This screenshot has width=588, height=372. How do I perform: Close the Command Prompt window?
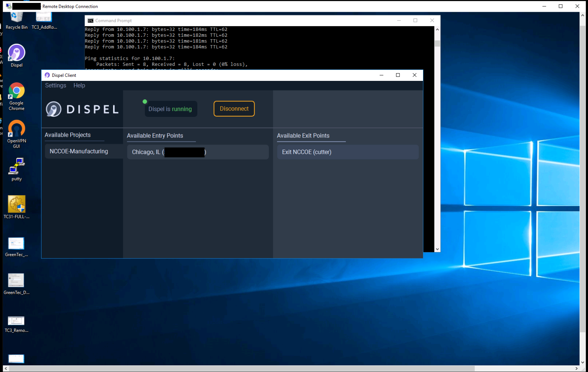click(x=432, y=21)
